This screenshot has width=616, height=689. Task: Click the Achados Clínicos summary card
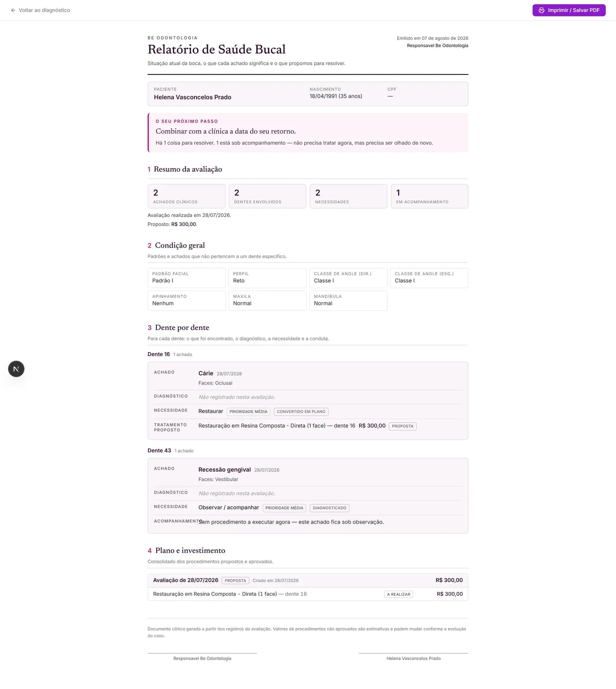(x=186, y=196)
